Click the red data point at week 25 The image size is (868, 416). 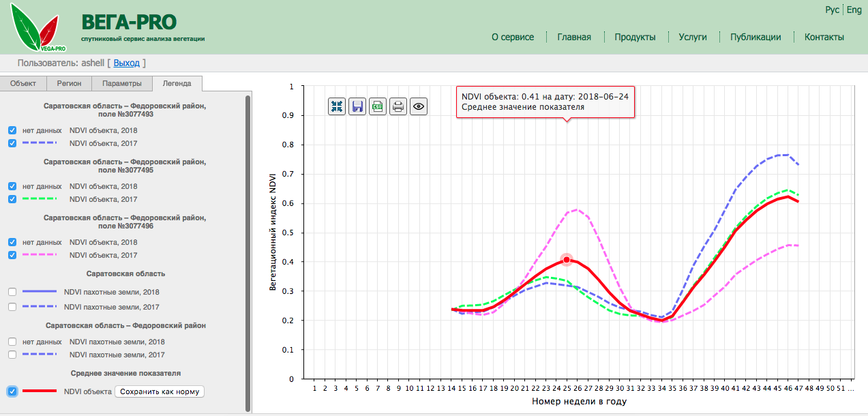[x=566, y=261]
